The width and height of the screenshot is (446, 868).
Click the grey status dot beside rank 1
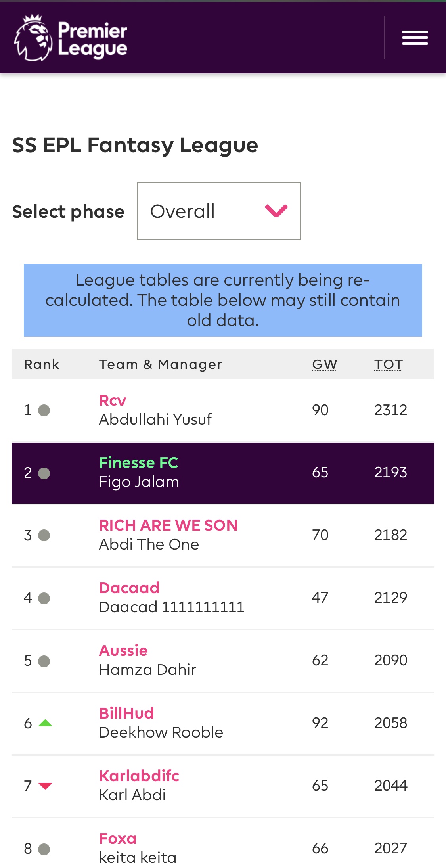click(x=44, y=410)
